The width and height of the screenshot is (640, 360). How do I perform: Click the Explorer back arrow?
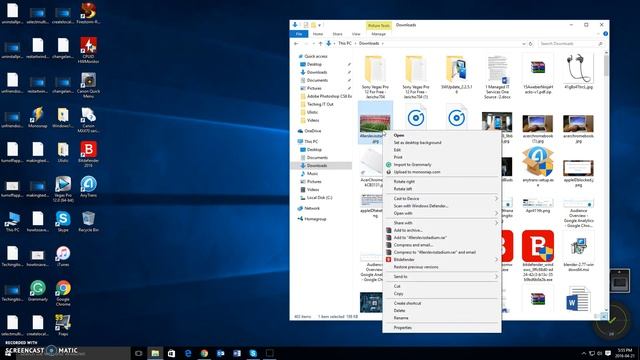[x=296, y=43]
